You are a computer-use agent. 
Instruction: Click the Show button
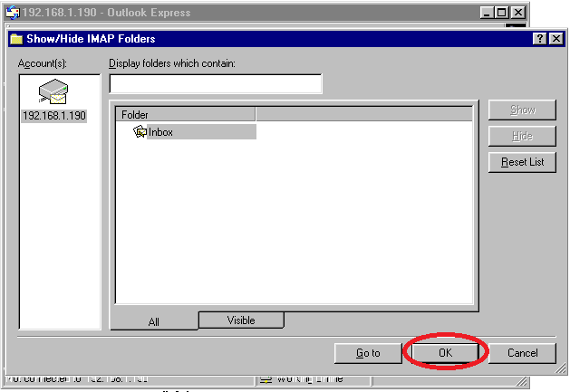click(x=522, y=110)
